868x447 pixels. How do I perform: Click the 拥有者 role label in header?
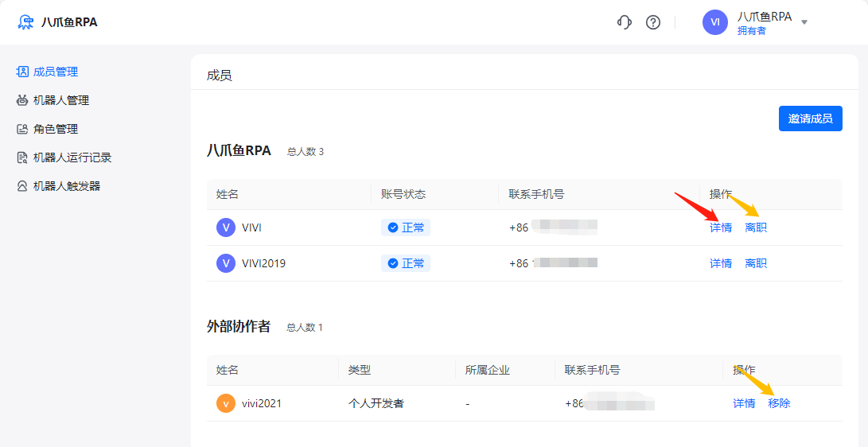point(752,31)
